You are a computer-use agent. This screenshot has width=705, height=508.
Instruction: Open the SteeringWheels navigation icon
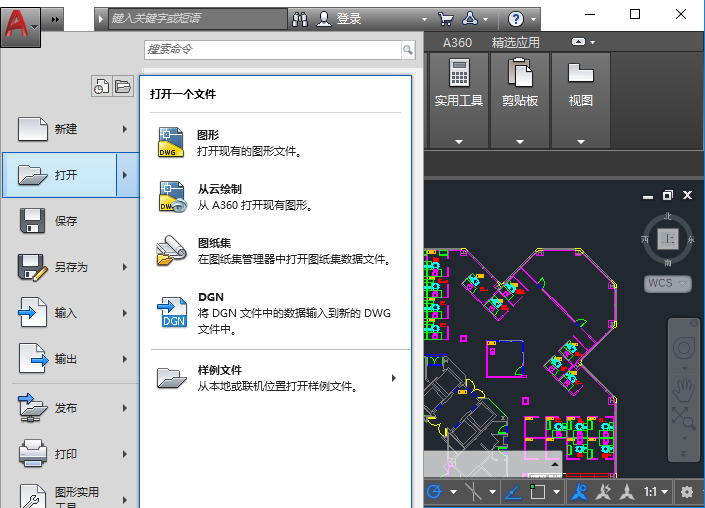684,348
